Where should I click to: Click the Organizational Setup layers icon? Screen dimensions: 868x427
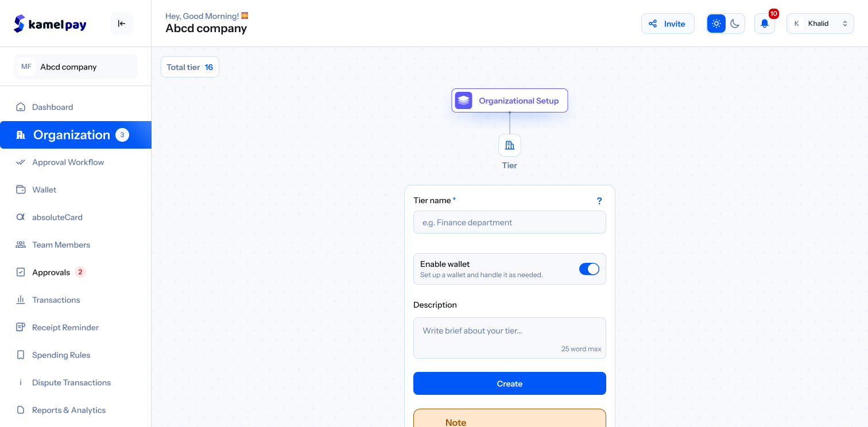point(463,100)
